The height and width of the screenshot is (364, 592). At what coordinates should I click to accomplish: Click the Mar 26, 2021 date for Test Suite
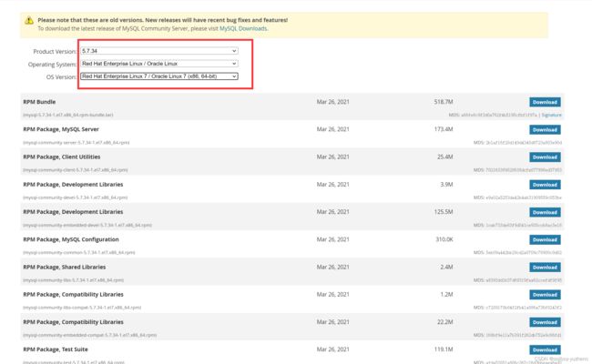333,349
